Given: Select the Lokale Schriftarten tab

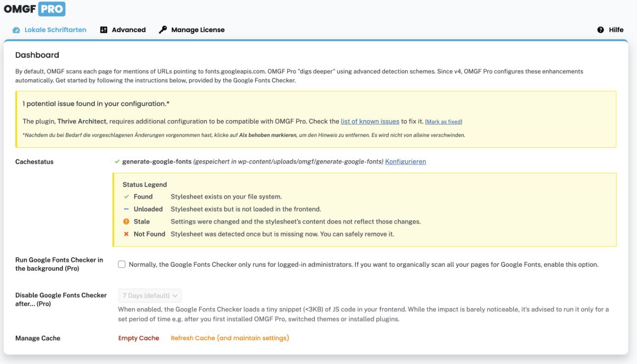Looking at the screenshot, I should pyautogui.click(x=54, y=29).
